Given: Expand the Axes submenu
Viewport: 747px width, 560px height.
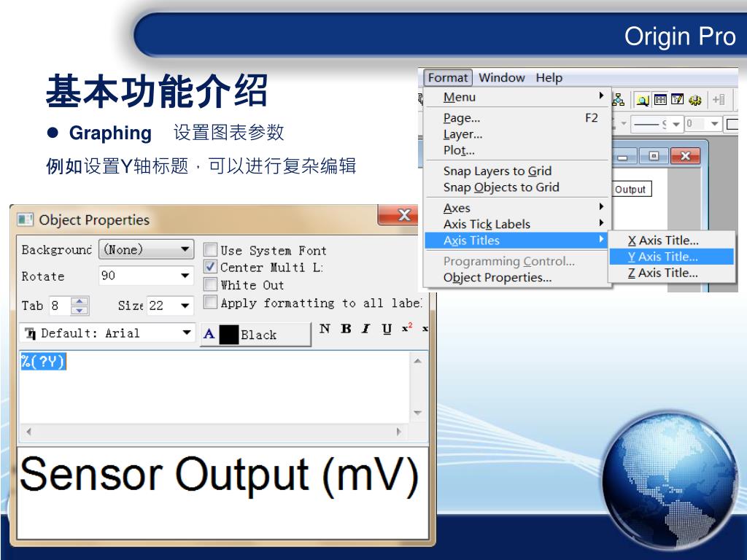Looking at the screenshot, I should [517, 208].
